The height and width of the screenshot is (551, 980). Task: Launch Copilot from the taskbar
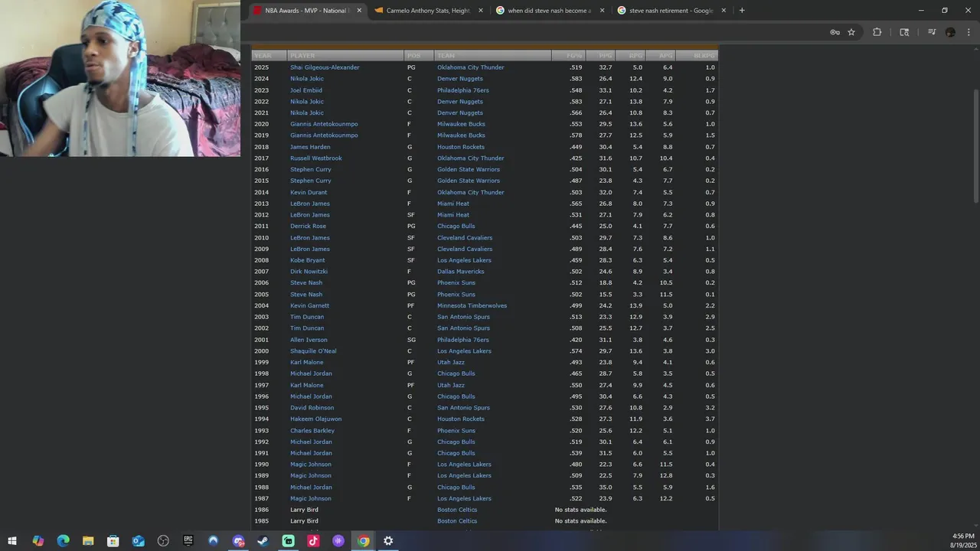click(38, 541)
